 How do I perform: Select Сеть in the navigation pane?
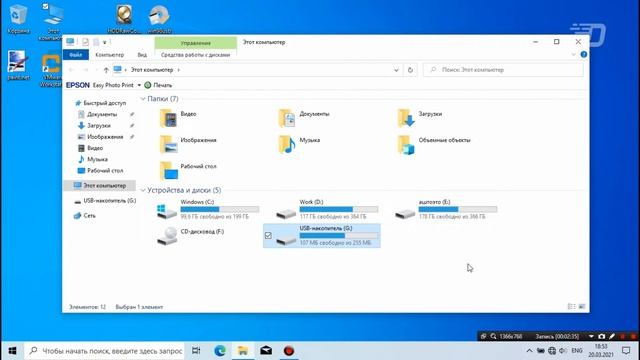point(84,216)
